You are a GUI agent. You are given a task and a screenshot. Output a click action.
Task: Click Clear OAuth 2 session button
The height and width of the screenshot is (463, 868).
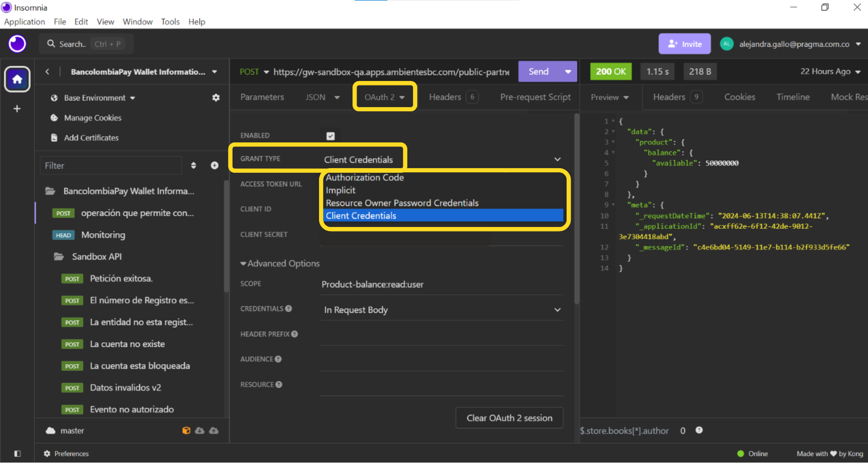tap(509, 418)
